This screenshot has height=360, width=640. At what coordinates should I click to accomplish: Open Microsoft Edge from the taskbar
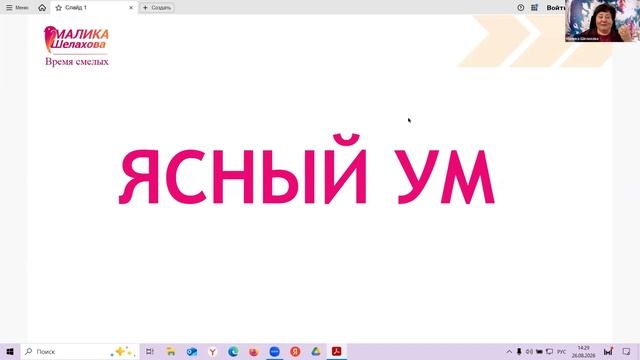tap(233, 351)
